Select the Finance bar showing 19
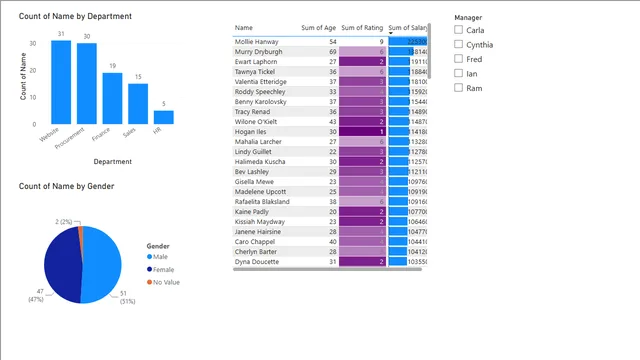 (112, 98)
